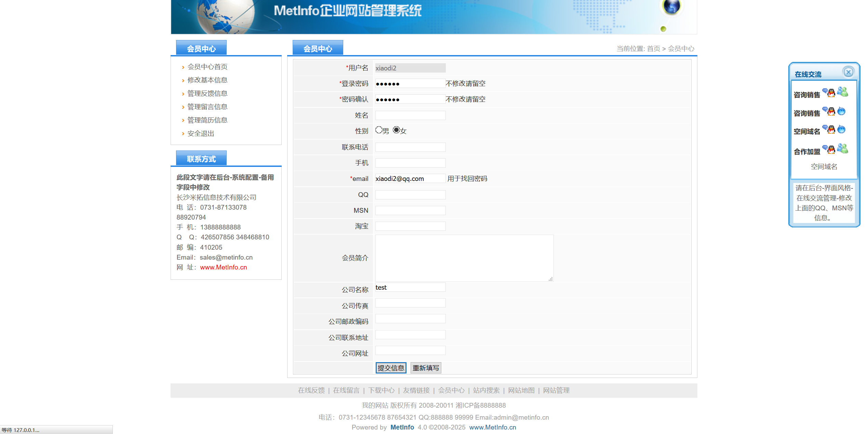Click the 姓名 name input field
Screen dimensions: 868x434
[x=410, y=116]
